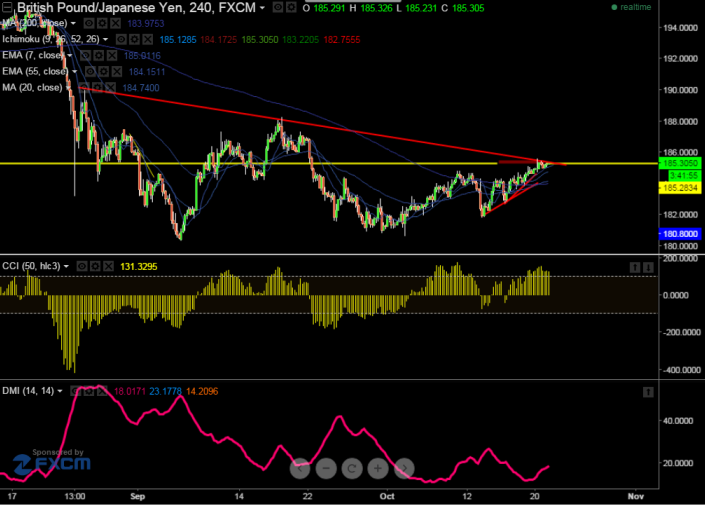The width and height of the screenshot is (705, 505).
Task: Click the 194.0000 level on the price scale
Action: tap(681, 28)
